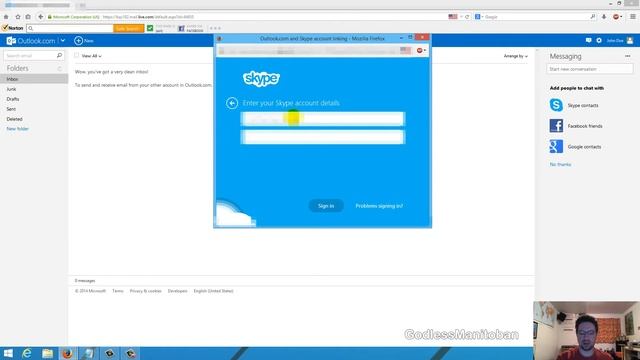Toggle the select all messages checkbox
Image resolution: width=640 pixels, height=360 pixels.
coord(77,56)
